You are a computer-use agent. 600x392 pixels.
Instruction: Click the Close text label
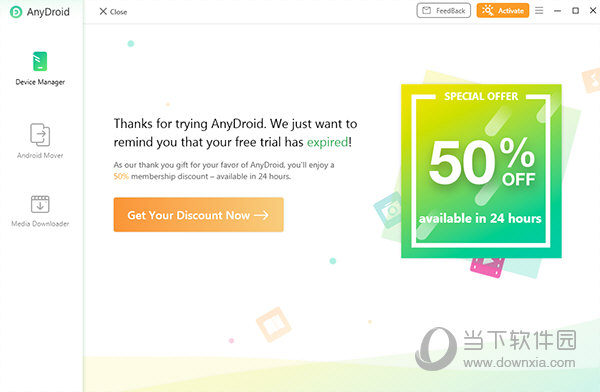pos(119,12)
